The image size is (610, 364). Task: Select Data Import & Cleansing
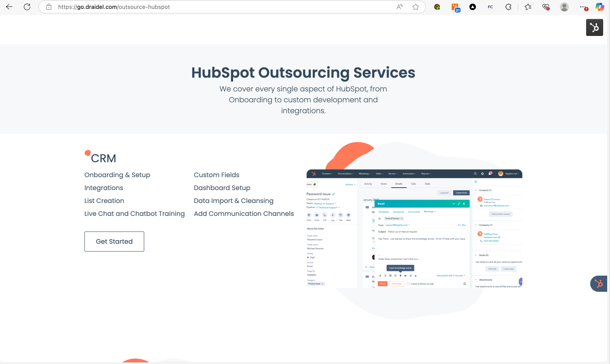click(x=233, y=201)
